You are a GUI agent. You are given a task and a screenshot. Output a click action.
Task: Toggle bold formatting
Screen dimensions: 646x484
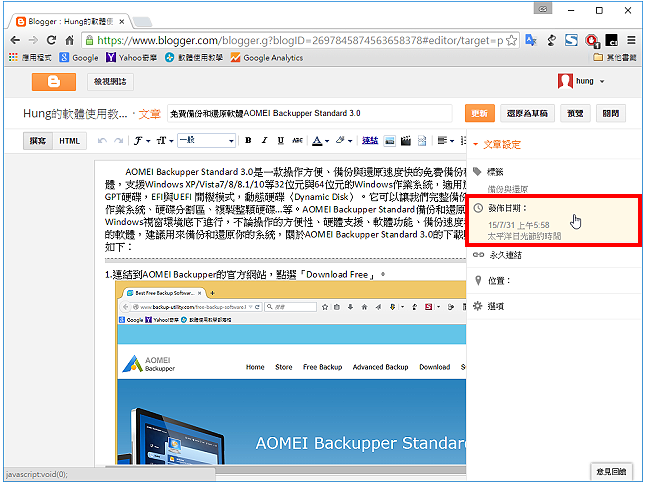pos(248,140)
